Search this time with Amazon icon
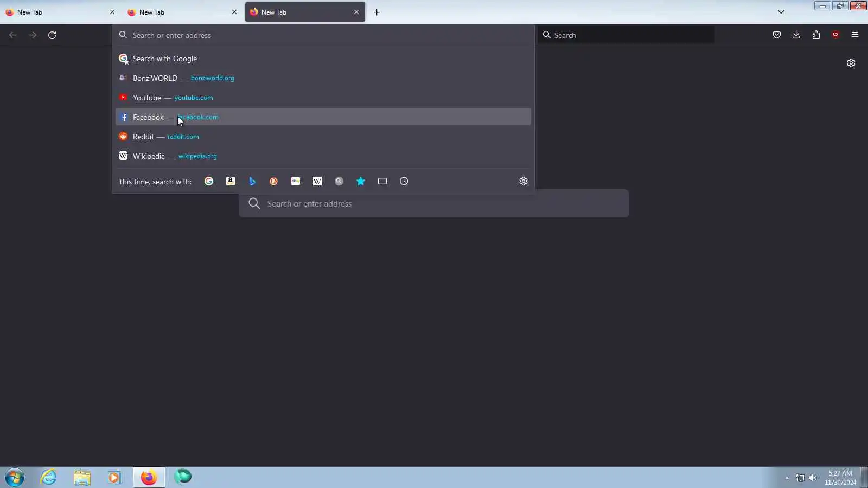This screenshot has height=488, width=868. [231, 181]
